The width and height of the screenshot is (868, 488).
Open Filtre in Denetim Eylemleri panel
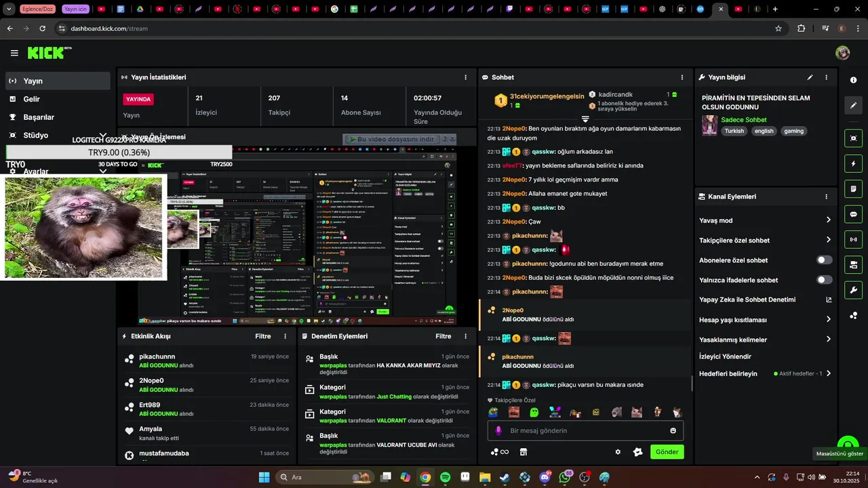(x=443, y=336)
